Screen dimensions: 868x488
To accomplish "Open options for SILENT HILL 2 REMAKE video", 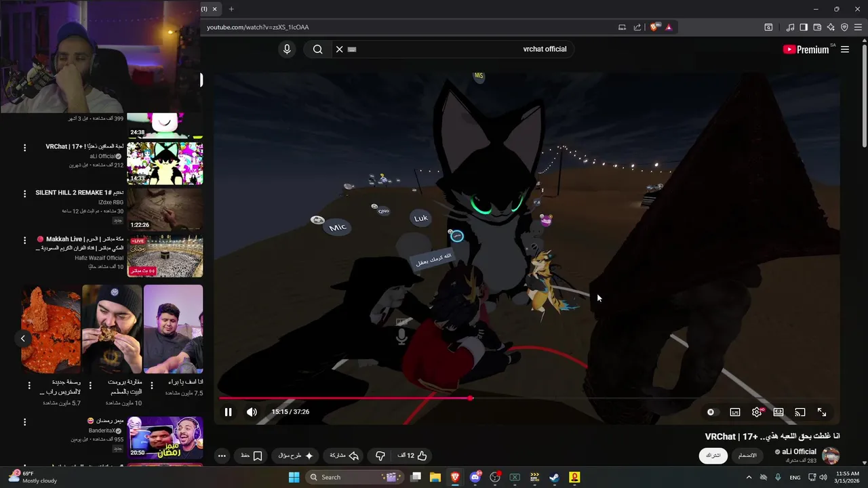I will (x=25, y=194).
